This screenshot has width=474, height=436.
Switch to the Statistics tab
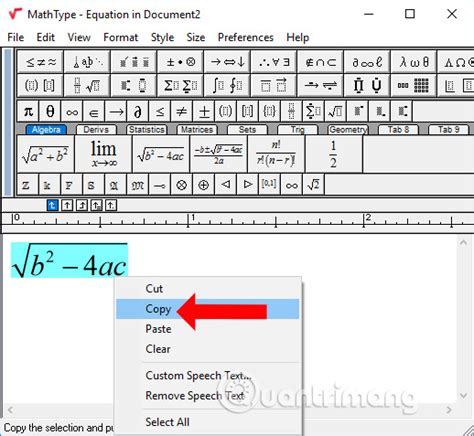(x=147, y=130)
